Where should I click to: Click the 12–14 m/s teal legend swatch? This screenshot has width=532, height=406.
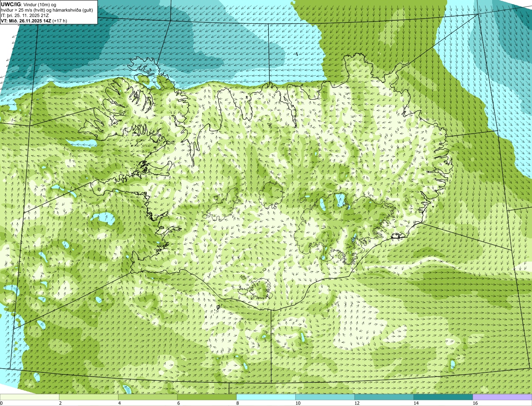pos(384,397)
